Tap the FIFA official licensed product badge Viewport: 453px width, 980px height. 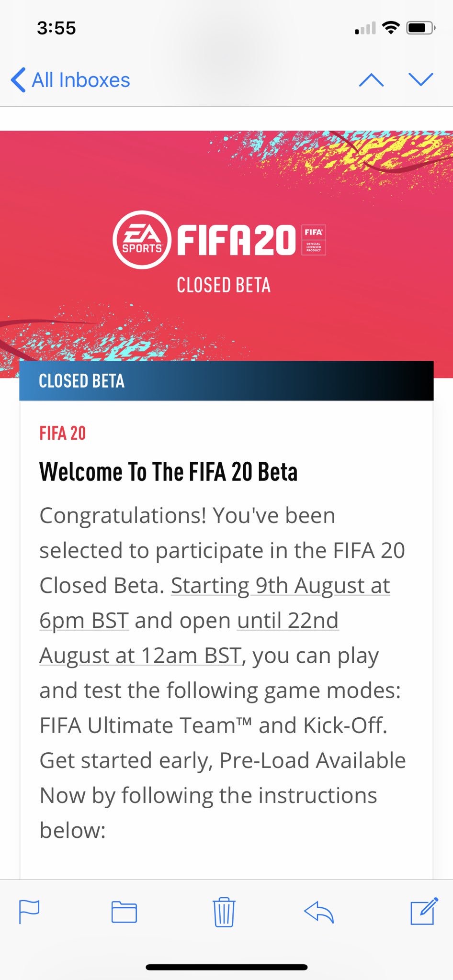tap(314, 240)
